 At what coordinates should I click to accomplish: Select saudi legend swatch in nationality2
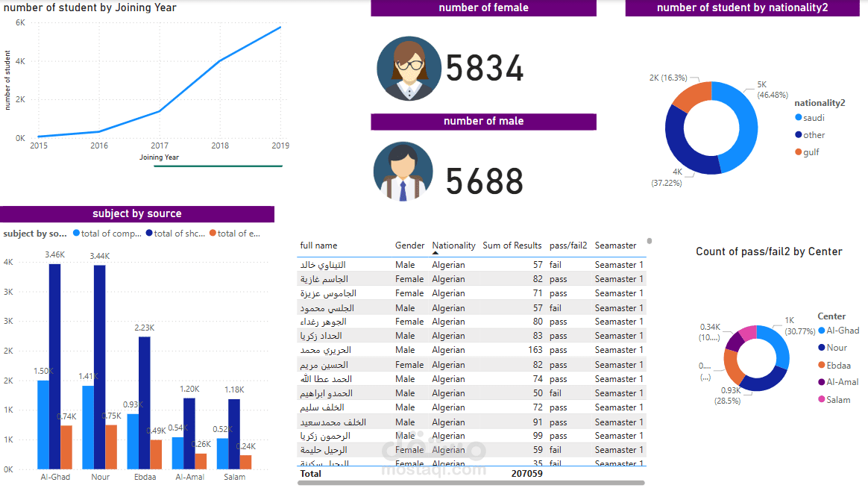(798, 117)
